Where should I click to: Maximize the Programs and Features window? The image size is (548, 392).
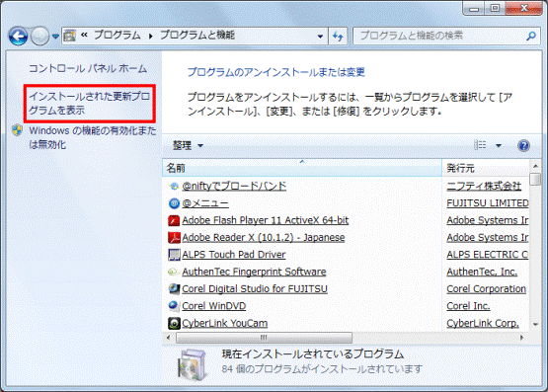pyautogui.click(x=495, y=8)
